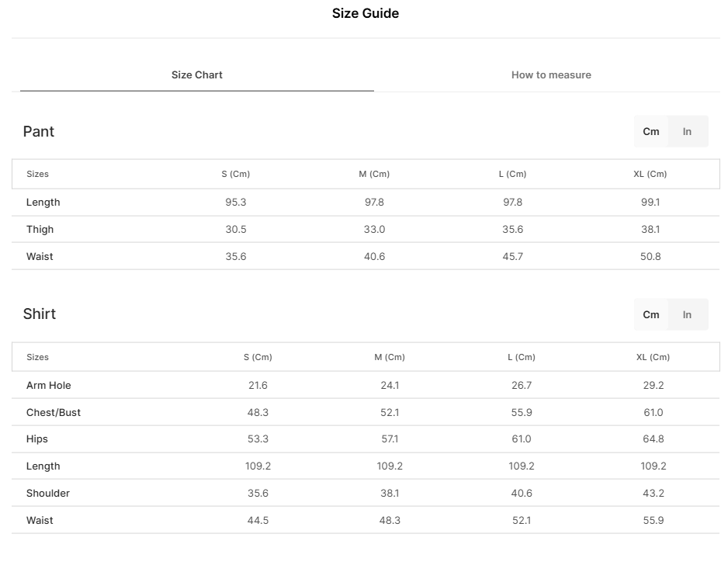This screenshot has height=572, width=728.
Task: Click the Chest/Bust row label
Action: pos(54,413)
